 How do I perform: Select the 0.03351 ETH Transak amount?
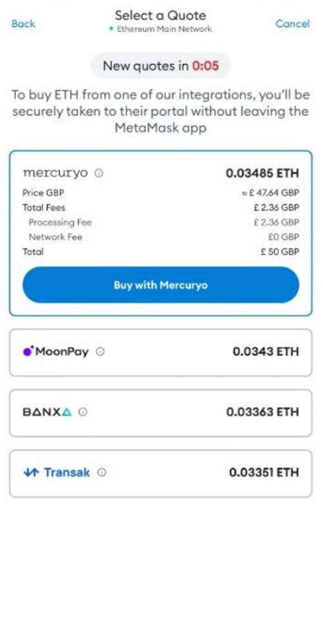point(264,472)
